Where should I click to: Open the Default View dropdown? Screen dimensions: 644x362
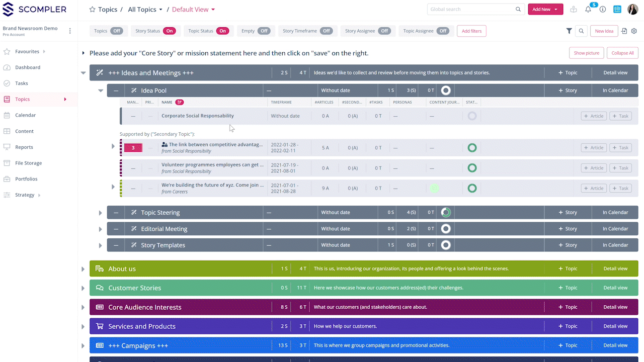pos(193,10)
